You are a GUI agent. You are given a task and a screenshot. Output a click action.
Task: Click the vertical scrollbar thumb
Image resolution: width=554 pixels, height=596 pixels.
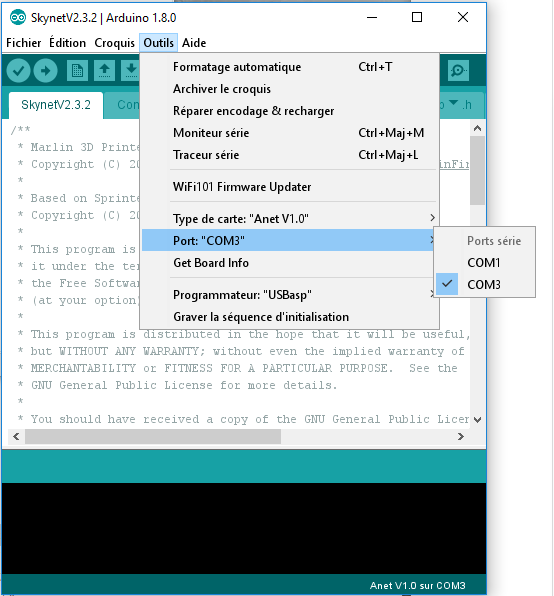coord(477,170)
